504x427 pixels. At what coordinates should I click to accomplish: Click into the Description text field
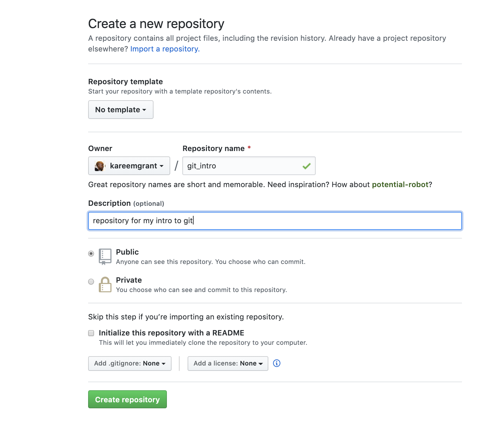pos(275,221)
